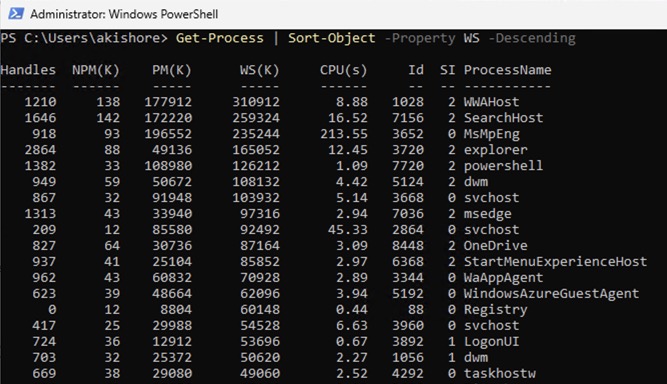Click svchost in the Id 3960 row

click(x=491, y=326)
